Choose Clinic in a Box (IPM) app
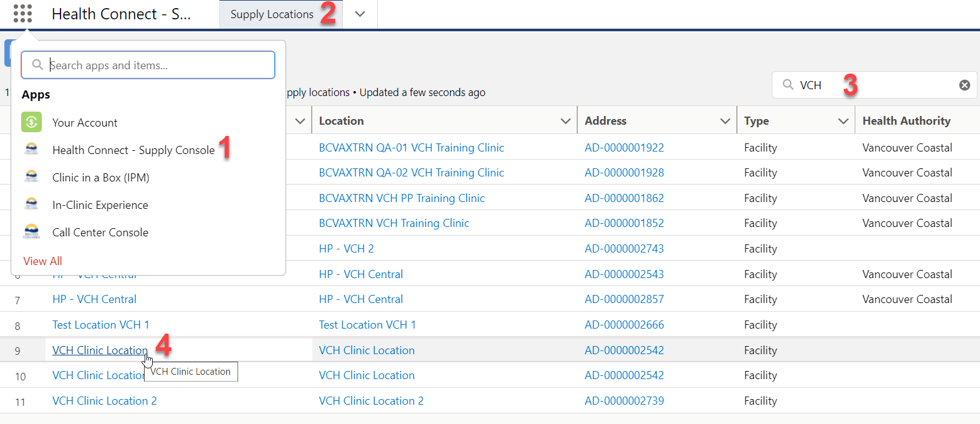Image resolution: width=980 pixels, height=424 pixels. [x=101, y=178]
